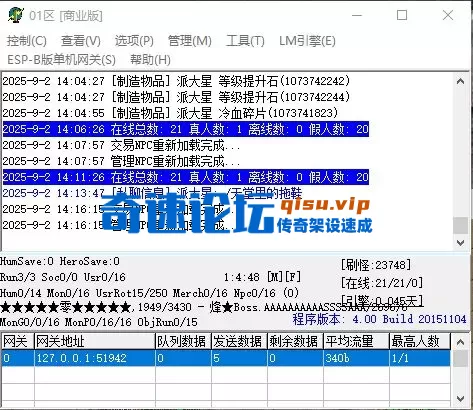This screenshot has width=473, height=410.
Task: Select log line 14:11:26 在线总数
Action: [x=186, y=177]
